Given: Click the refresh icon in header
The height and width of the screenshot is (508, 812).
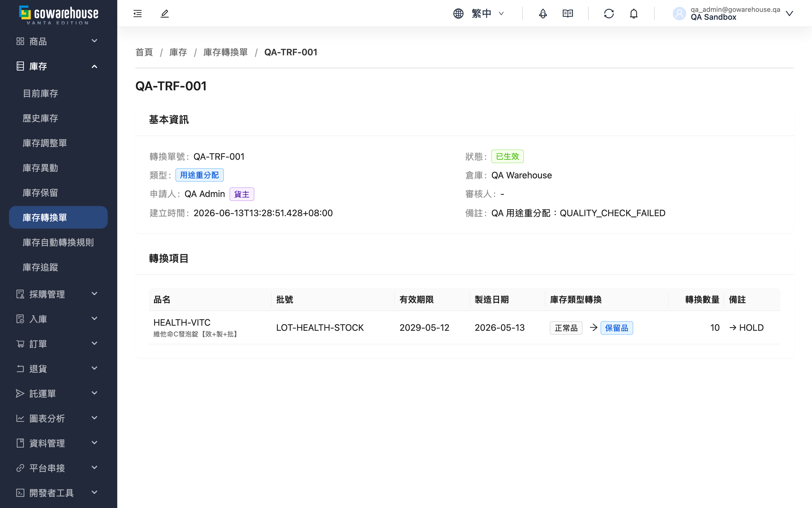Looking at the screenshot, I should (x=609, y=14).
